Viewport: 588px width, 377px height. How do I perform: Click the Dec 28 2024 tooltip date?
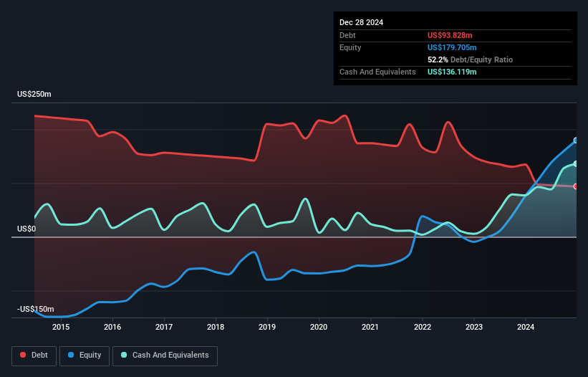coord(361,22)
